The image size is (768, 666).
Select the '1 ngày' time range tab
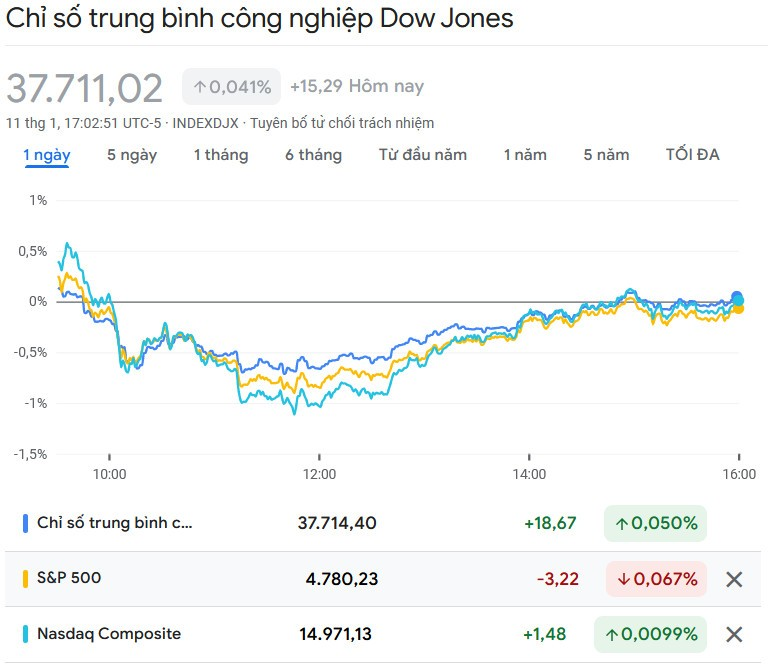click(47, 155)
